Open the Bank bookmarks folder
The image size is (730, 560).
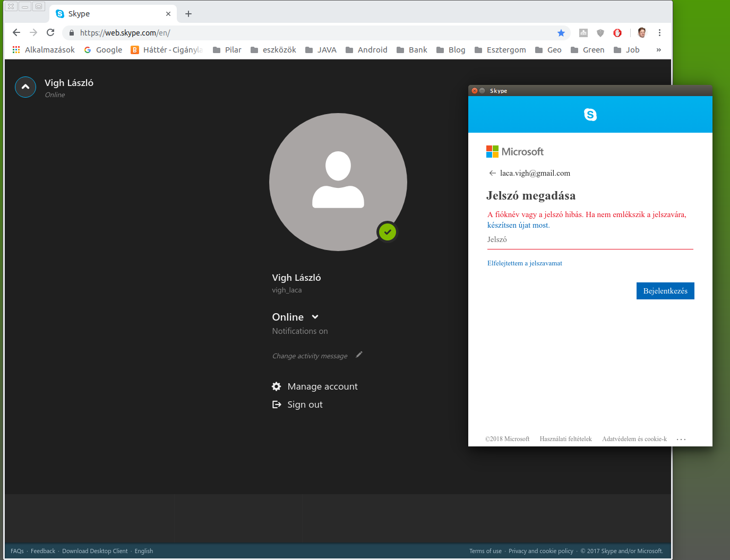(412, 50)
